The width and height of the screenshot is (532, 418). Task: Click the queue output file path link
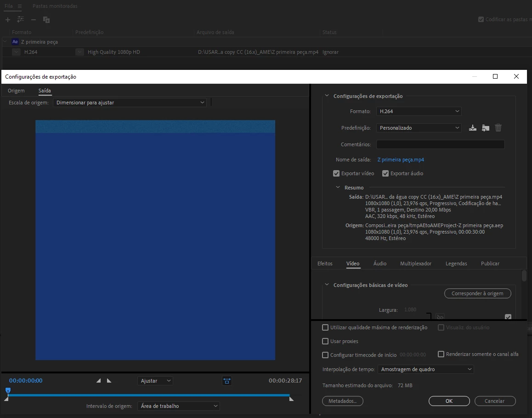coord(258,52)
